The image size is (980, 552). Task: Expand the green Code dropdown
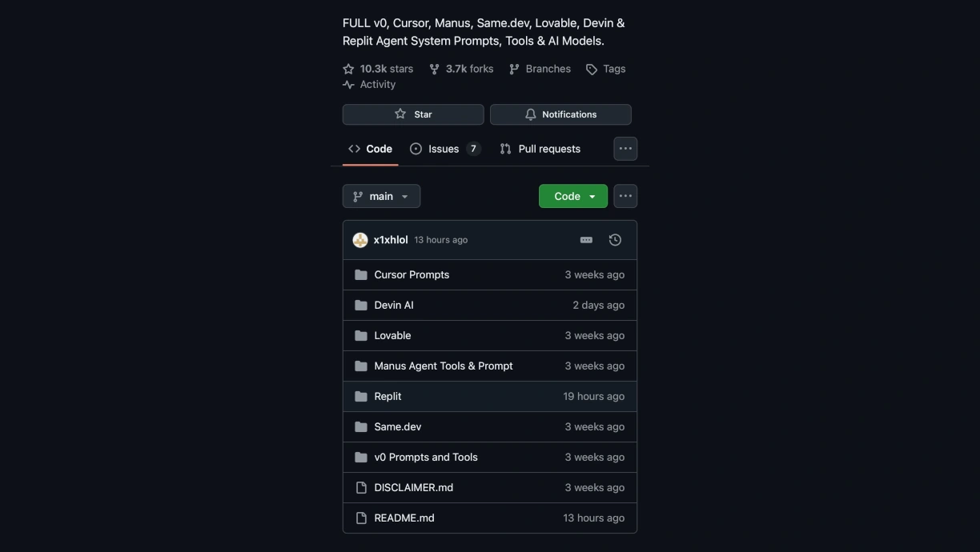point(573,196)
